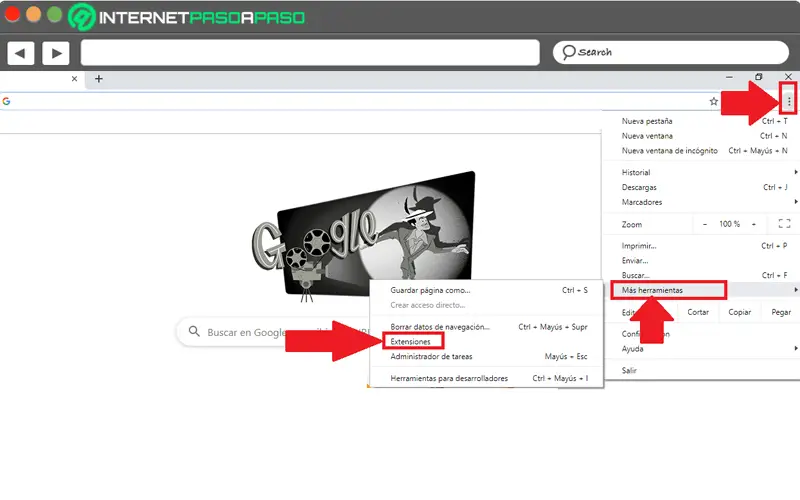Click the outer browser forward arrow button
800x500 pixels.
[56, 53]
